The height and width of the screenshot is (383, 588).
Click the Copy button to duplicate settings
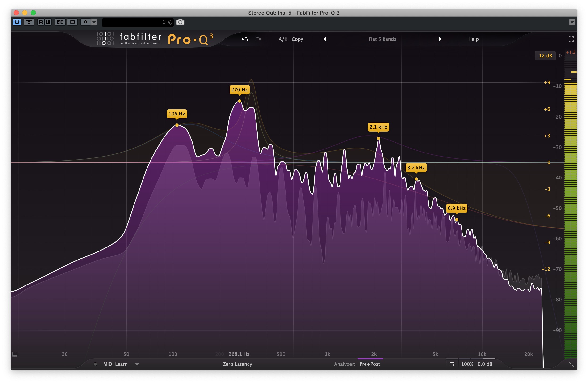coord(297,39)
